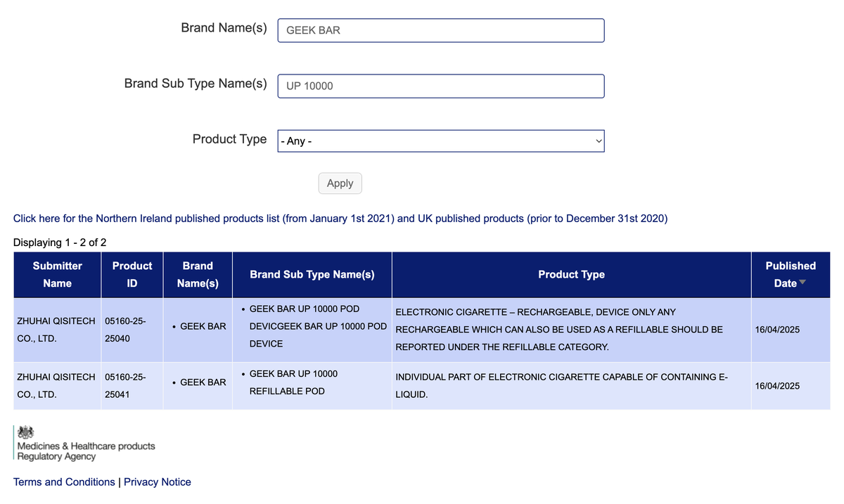The height and width of the screenshot is (504, 844).
Task: Open the Product Type dropdown
Action: pos(441,141)
